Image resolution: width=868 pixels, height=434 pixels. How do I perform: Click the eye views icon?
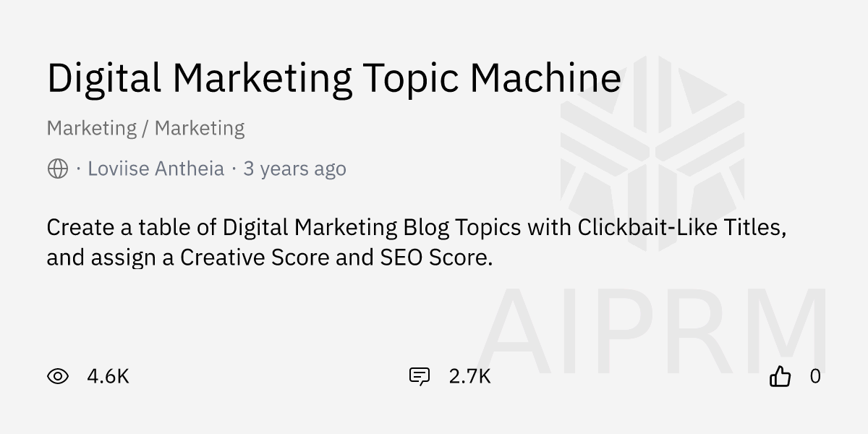point(58,376)
